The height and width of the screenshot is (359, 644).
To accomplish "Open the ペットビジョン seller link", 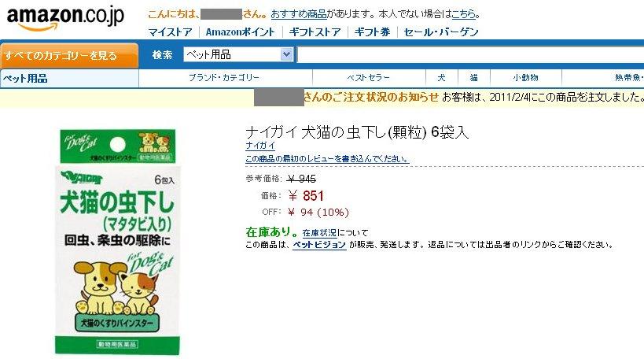I will pos(319,245).
